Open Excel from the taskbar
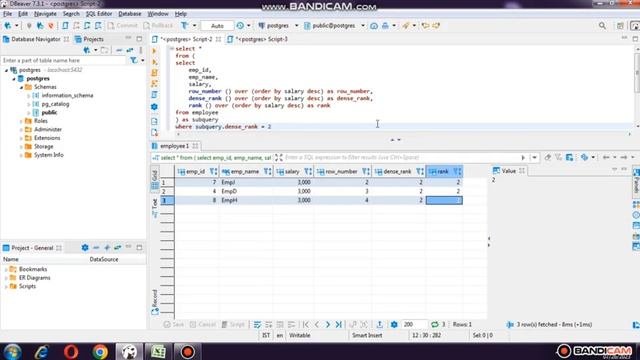640x360 pixels. [158, 351]
